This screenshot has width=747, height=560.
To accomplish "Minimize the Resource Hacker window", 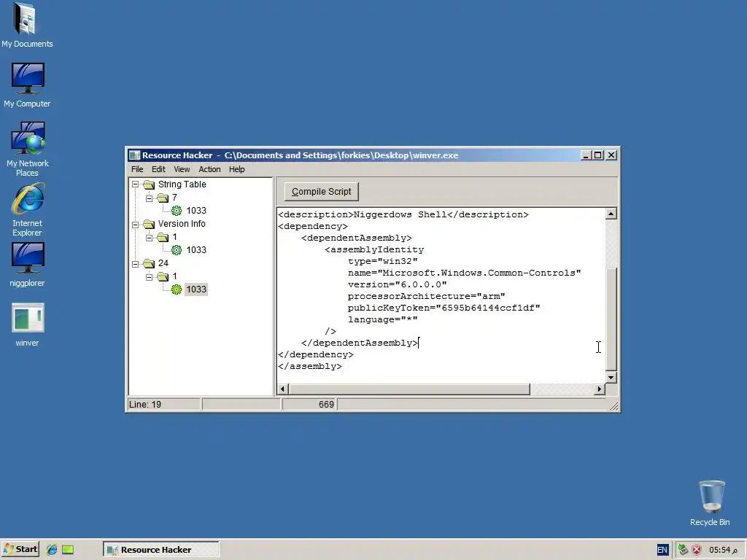I will coord(587,155).
